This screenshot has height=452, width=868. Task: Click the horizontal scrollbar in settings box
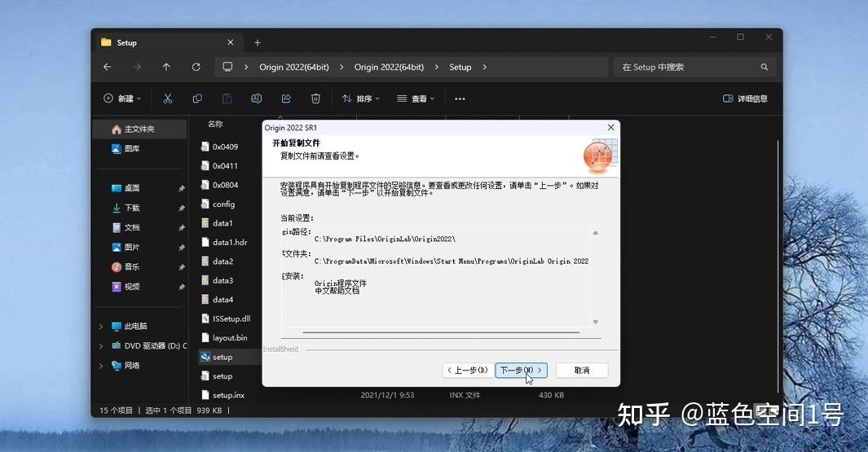tap(441, 332)
